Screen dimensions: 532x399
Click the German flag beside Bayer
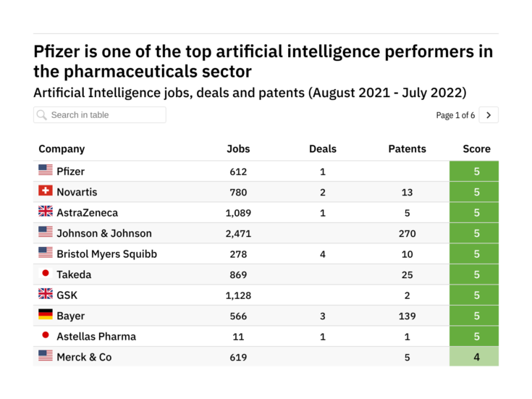46,315
